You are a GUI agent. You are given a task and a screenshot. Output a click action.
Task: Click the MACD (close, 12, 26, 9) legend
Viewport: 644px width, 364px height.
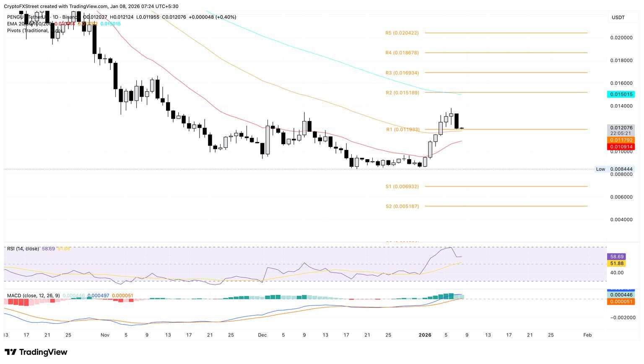pos(34,296)
